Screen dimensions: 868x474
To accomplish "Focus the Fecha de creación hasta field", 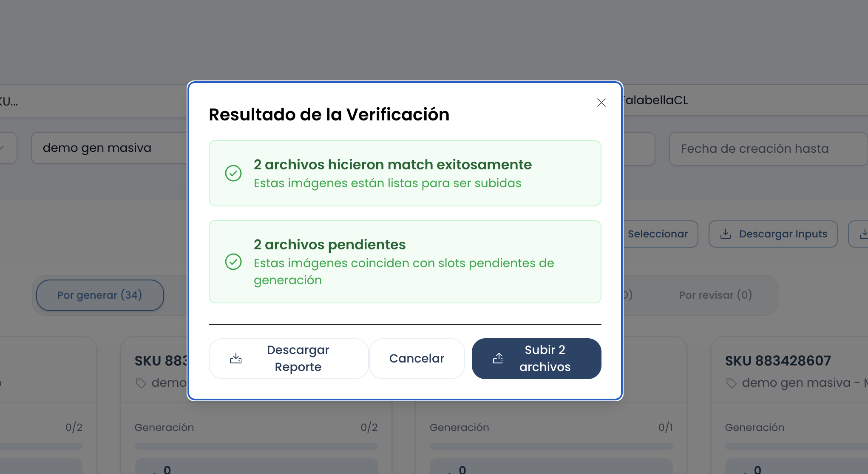I will [768, 148].
